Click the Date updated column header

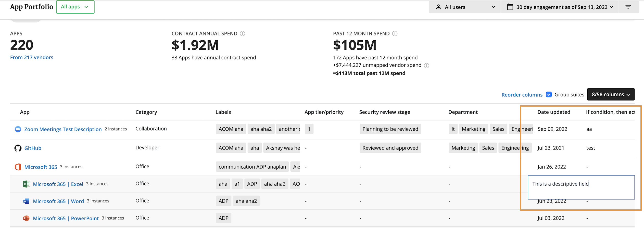click(x=554, y=112)
